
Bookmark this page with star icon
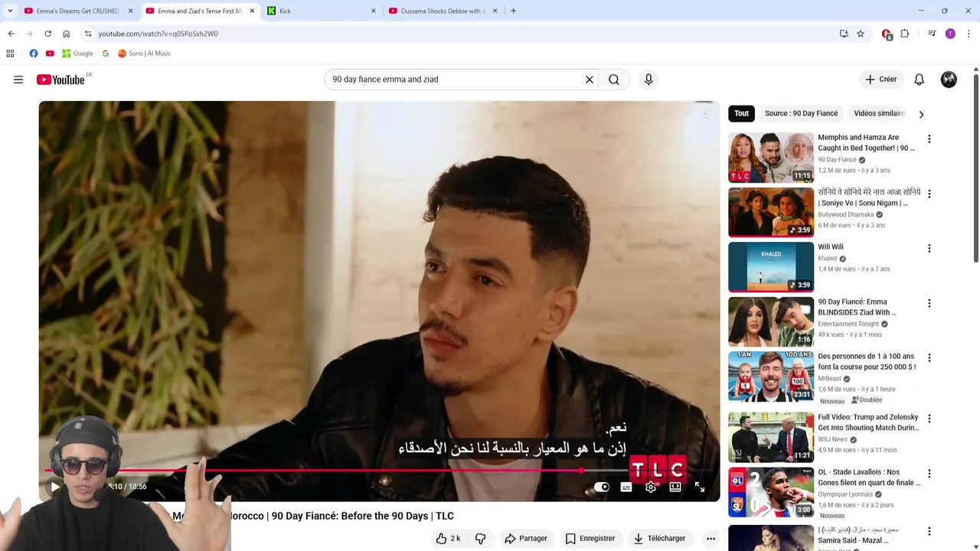click(861, 34)
